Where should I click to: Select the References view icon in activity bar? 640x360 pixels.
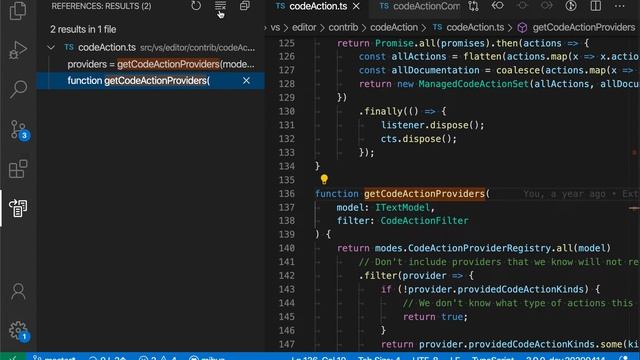[18, 208]
